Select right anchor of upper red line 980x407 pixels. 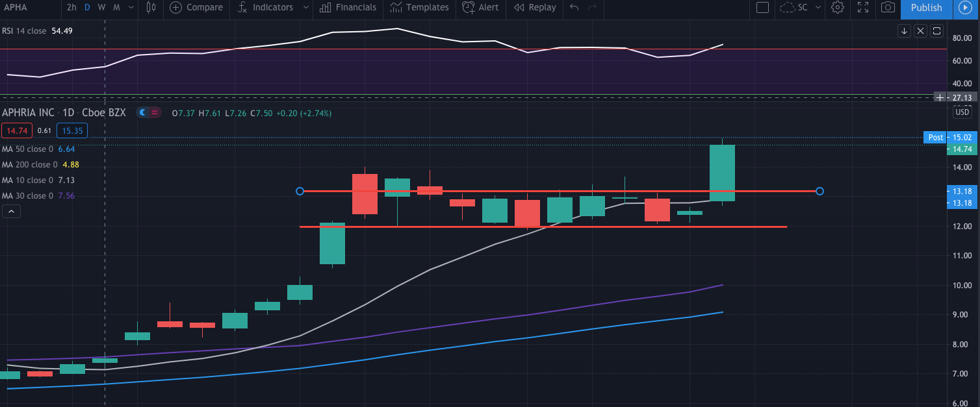pyautogui.click(x=819, y=191)
